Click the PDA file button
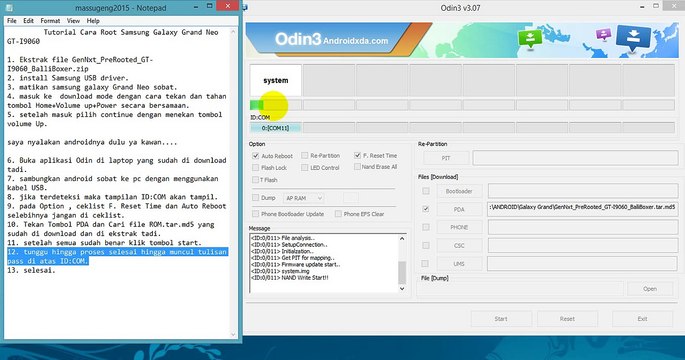Viewport: 685px width, 360px height. [x=459, y=209]
